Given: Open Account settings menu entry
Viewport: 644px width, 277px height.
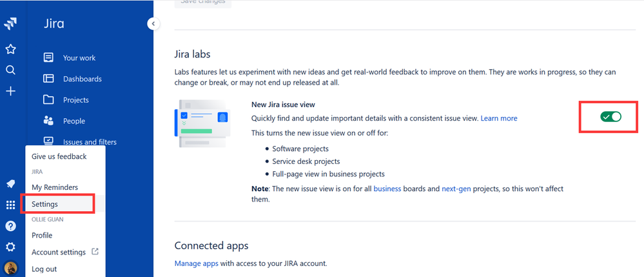Looking at the screenshot, I should coord(58,252).
